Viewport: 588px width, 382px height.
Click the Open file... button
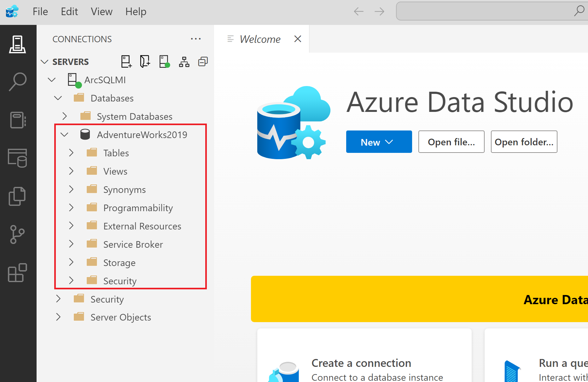pyautogui.click(x=451, y=142)
